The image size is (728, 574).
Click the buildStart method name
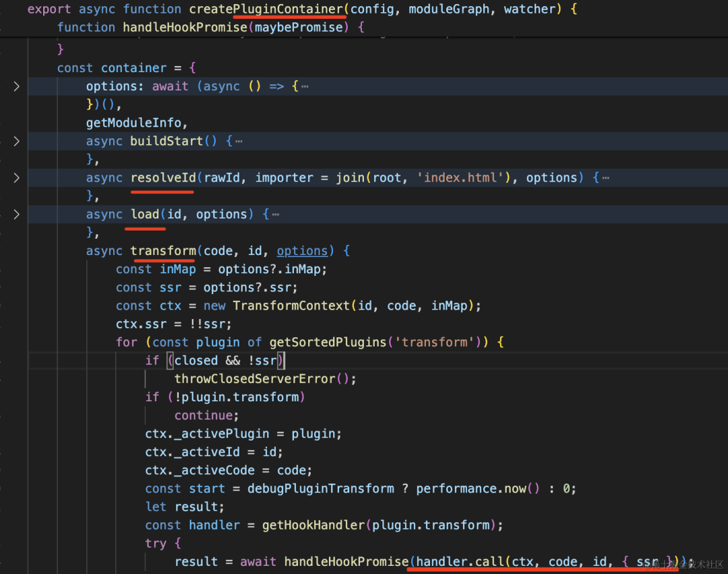pos(166,141)
